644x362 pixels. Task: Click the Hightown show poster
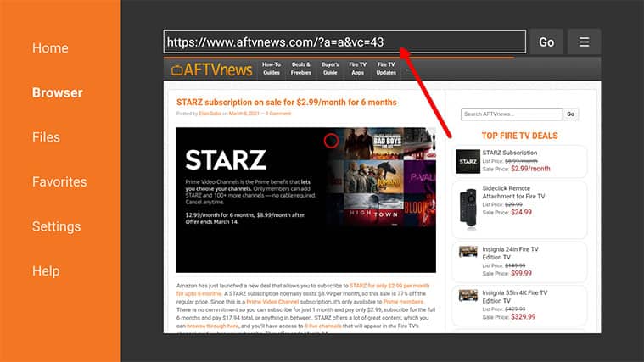pos(373,209)
